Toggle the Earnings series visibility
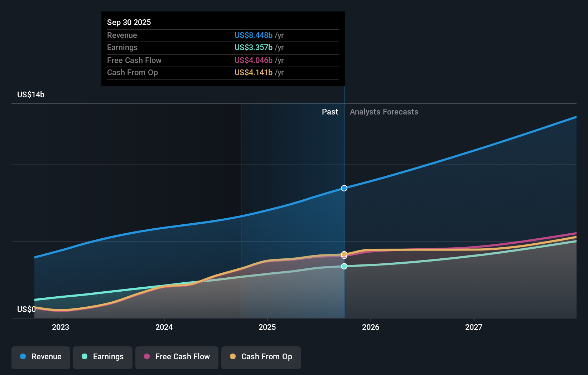The image size is (588, 375). pyautogui.click(x=103, y=357)
